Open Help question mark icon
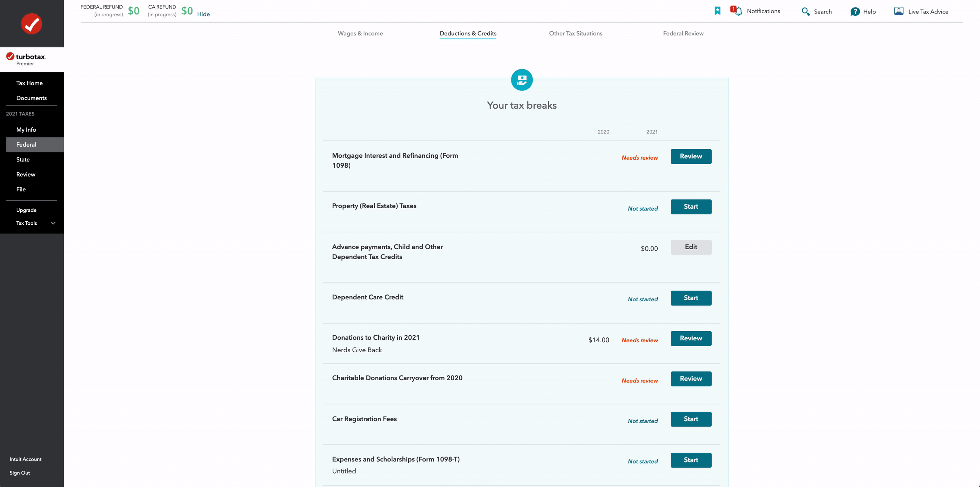980x487 pixels. tap(855, 11)
